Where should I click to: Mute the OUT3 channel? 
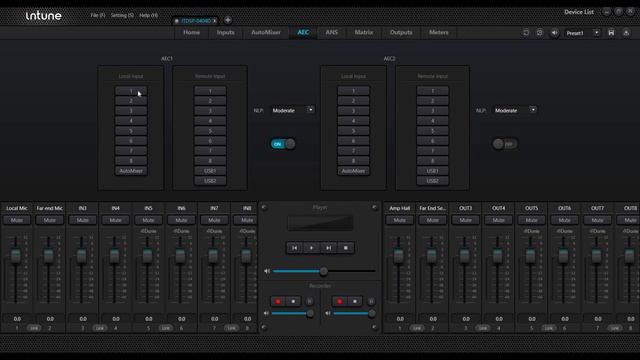click(466, 220)
